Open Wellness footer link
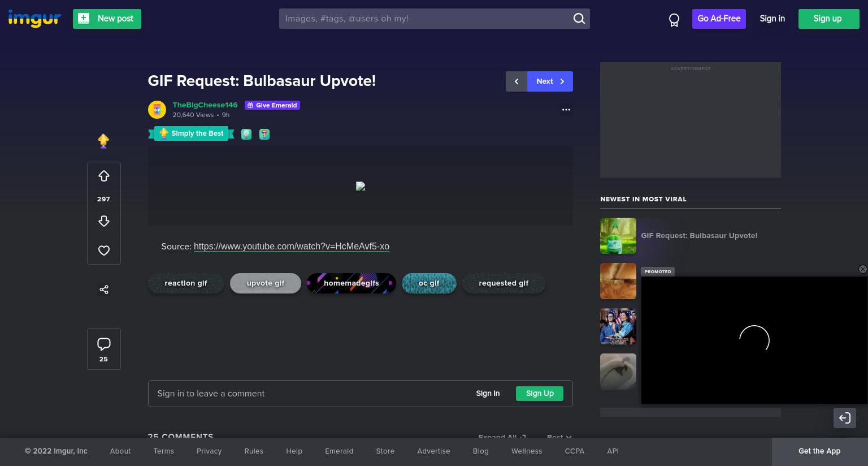This screenshot has height=466, width=868. pos(527,451)
